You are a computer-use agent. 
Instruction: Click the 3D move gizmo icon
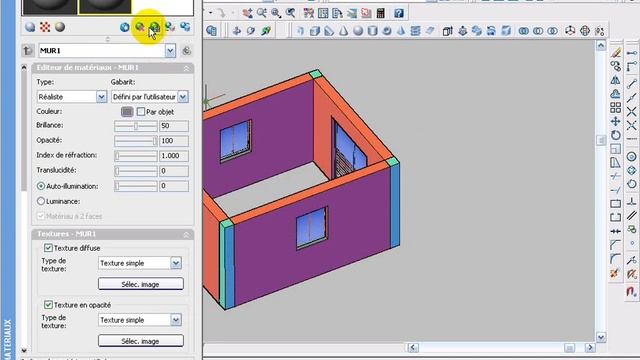(570, 31)
